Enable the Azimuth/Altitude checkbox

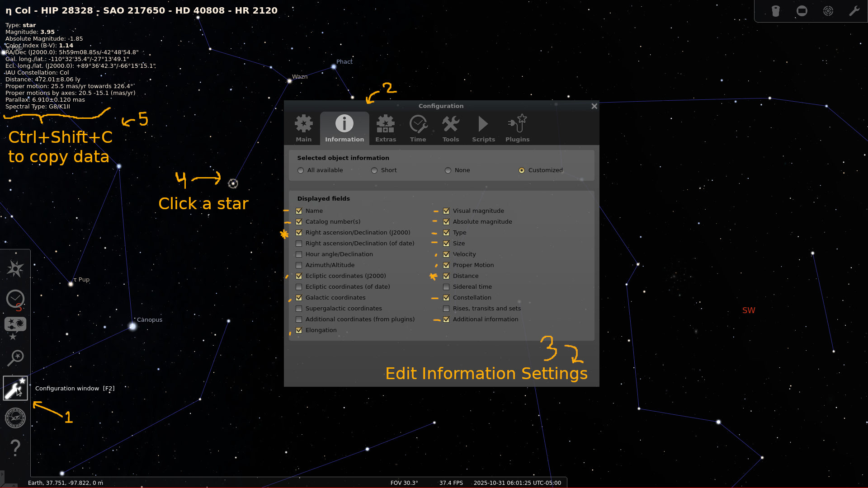(x=299, y=265)
